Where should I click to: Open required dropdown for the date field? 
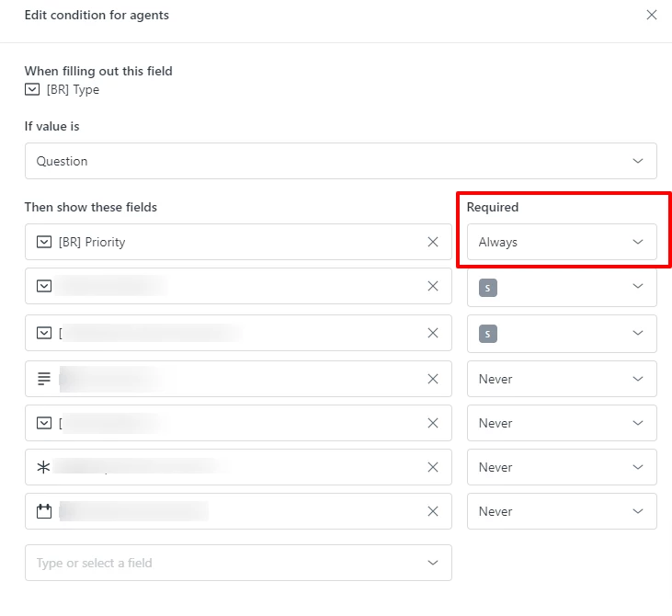click(562, 511)
